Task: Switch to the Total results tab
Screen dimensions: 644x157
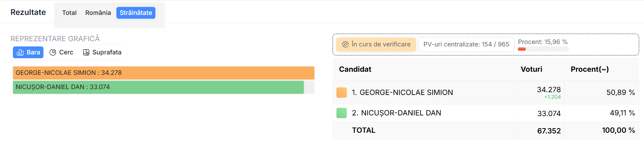Action: click(x=69, y=13)
